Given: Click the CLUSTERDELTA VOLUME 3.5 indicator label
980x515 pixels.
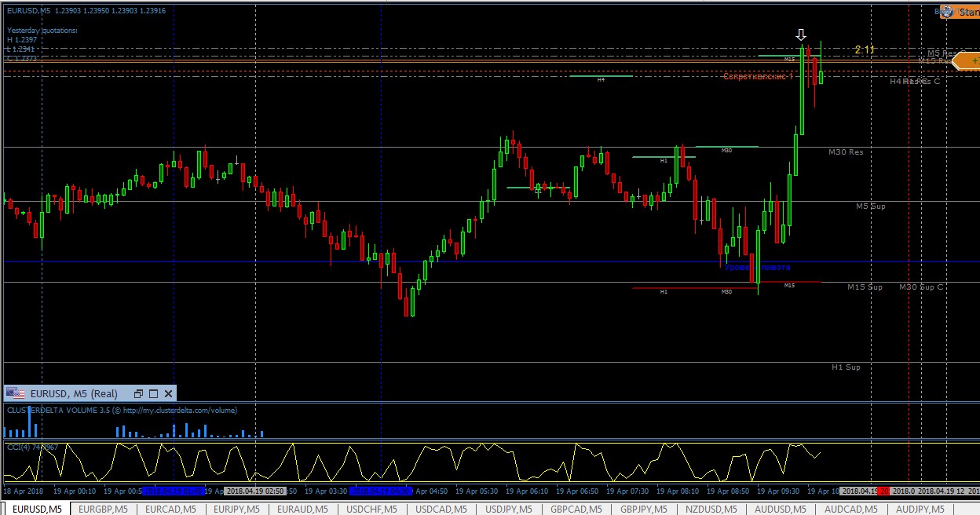Looking at the screenshot, I should [x=122, y=410].
